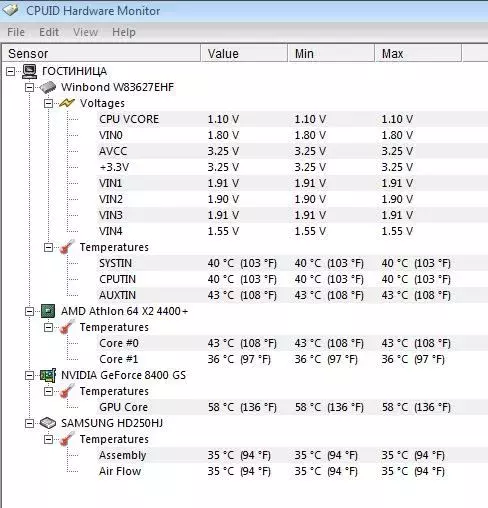Click the Max column header
Screen dimensions: 488x508
tap(418, 54)
